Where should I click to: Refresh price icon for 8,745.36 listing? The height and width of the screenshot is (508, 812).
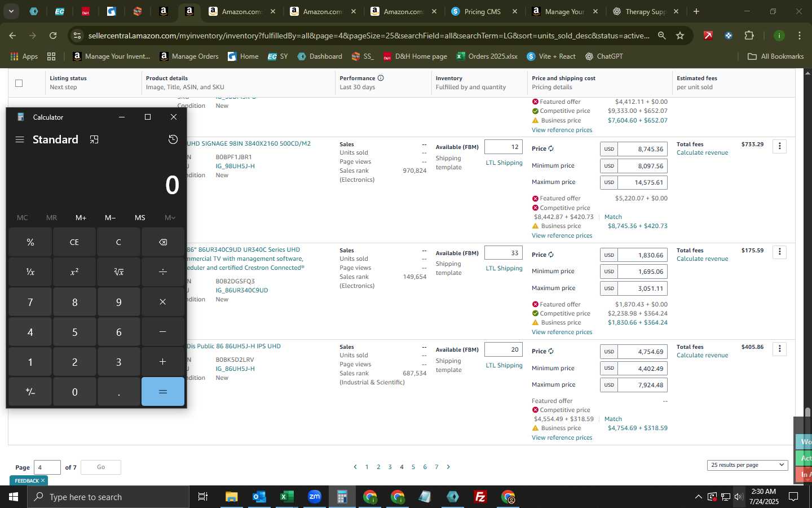pyautogui.click(x=551, y=149)
